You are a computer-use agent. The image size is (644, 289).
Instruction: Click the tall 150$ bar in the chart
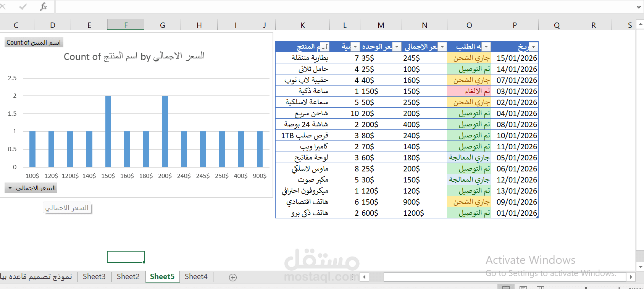tap(108, 131)
